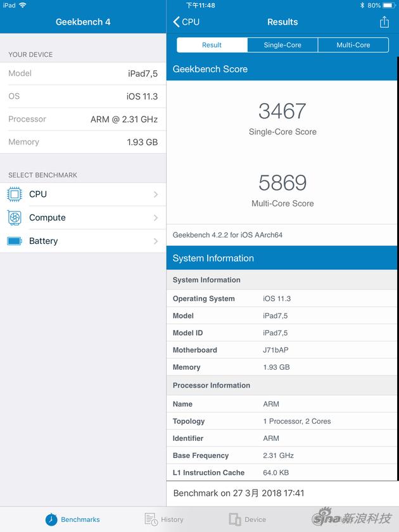The width and height of the screenshot is (399, 532).
Task: Tap the Memory 1.93 GB system information row
Action: 282,367
